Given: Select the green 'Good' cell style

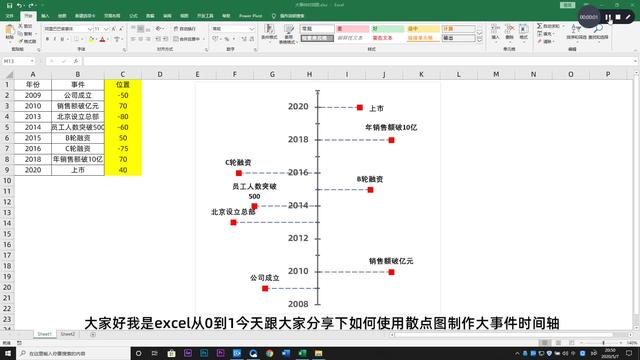Looking at the screenshot, I should (388, 29).
